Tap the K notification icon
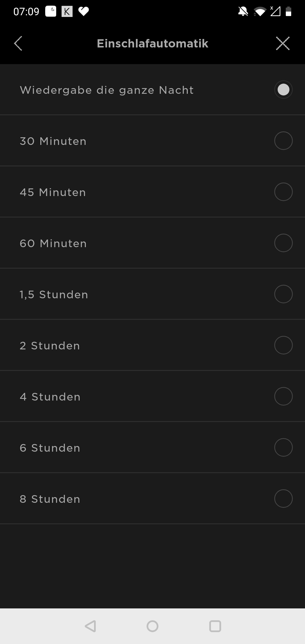Screen dimensions: 305x644 (67, 12)
